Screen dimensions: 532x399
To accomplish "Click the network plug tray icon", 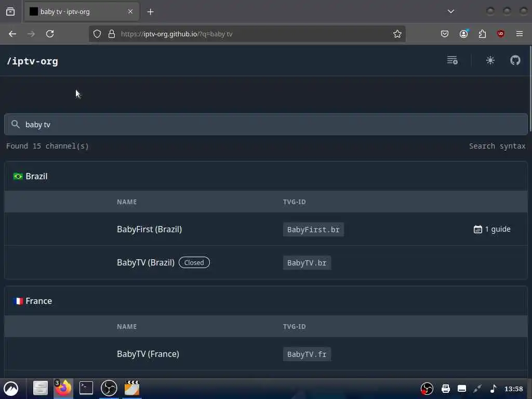I will tap(477, 389).
